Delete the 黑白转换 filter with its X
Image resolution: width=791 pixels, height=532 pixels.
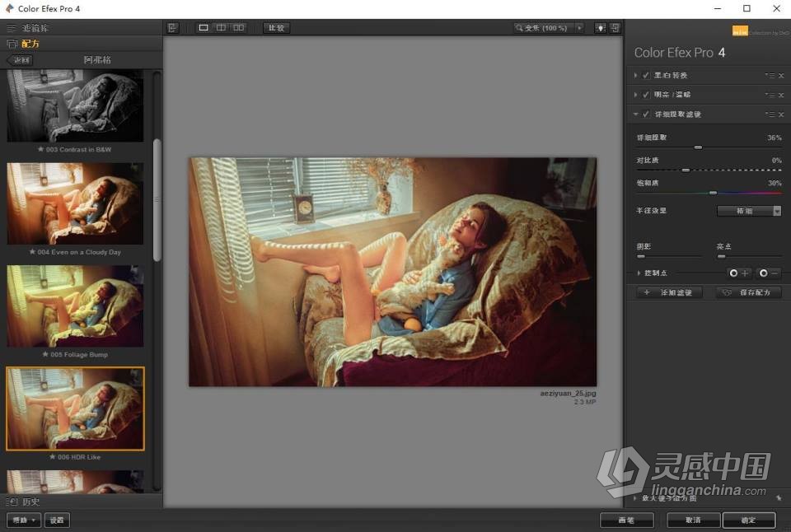(781, 76)
